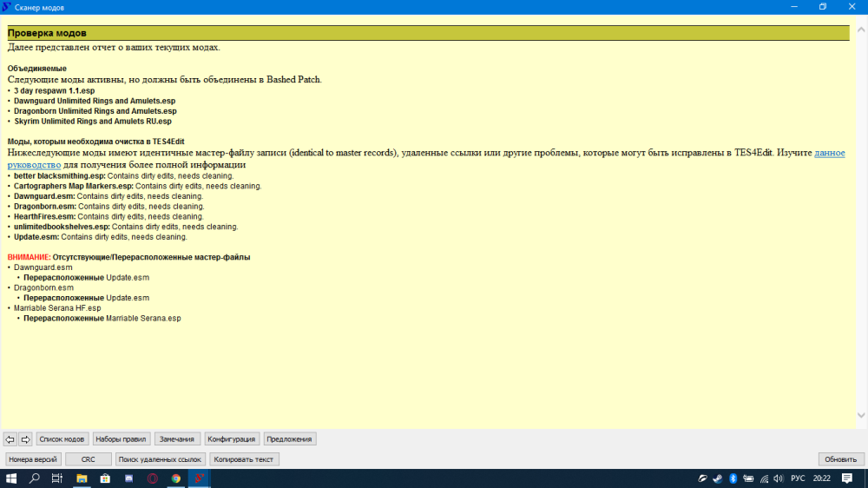Click Dawnguard Unlimited Rings and Amulets.esp entry

95,101
